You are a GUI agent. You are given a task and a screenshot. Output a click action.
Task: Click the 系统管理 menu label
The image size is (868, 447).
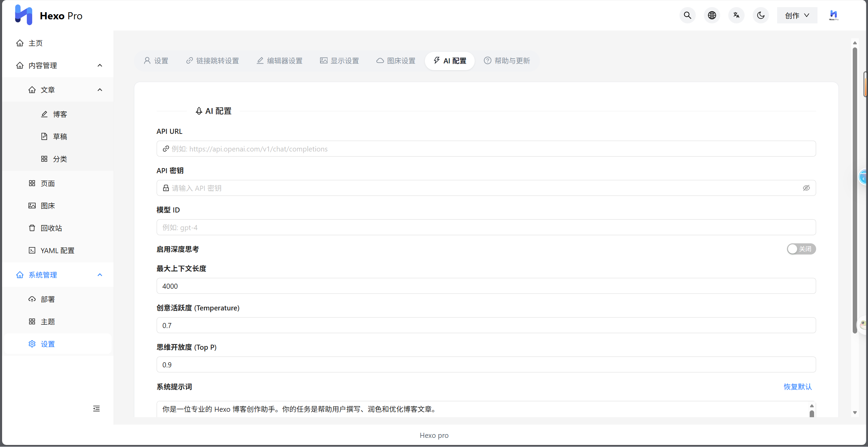click(43, 275)
